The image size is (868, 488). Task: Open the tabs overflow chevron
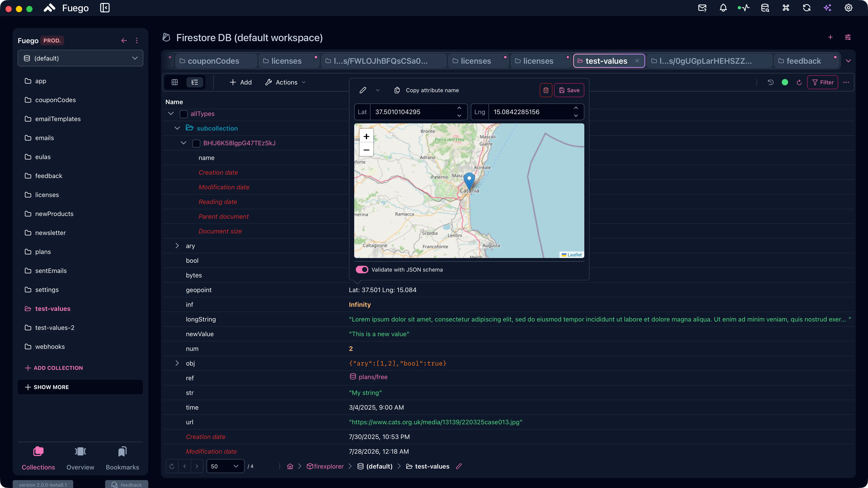(849, 61)
